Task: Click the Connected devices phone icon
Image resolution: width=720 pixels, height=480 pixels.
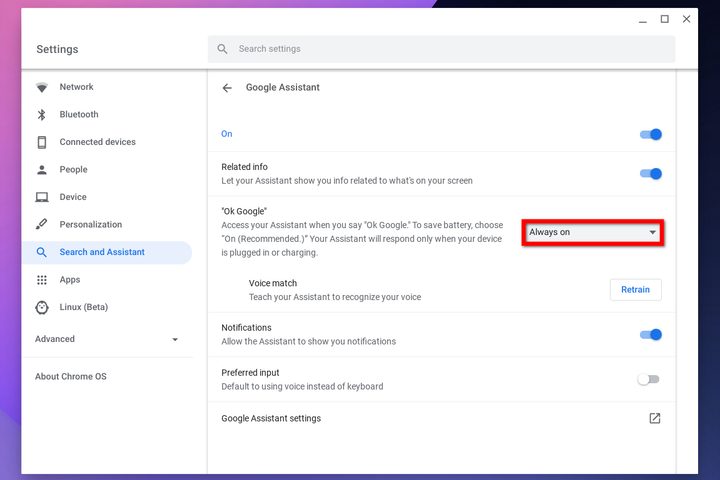Action: (x=42, y=142)
